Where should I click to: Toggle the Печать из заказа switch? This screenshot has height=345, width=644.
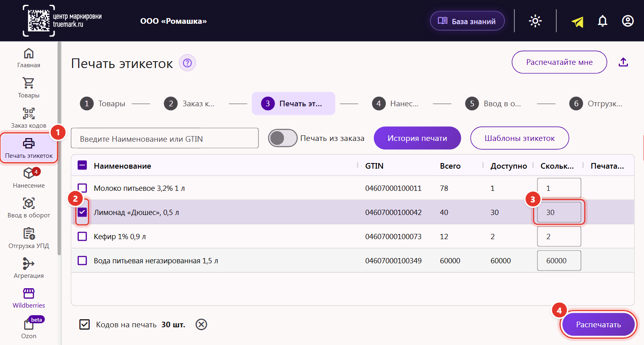283,138
